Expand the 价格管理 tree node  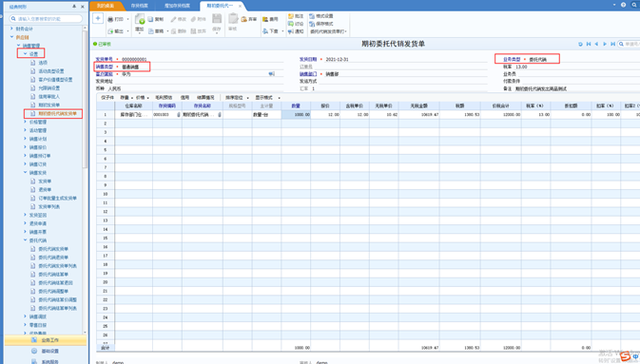[x=26, y=122]
